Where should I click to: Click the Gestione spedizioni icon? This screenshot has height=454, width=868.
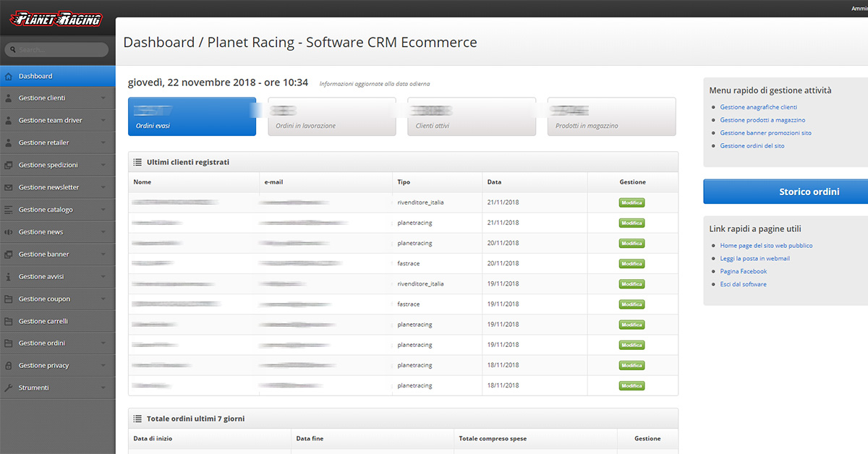(x=9, y=165)
